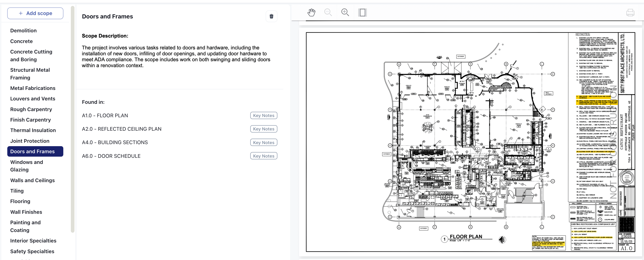This screenshot has width=644, height=260.
Task: Toggle Tiling scope in sidebar
Action: (17, 190)
